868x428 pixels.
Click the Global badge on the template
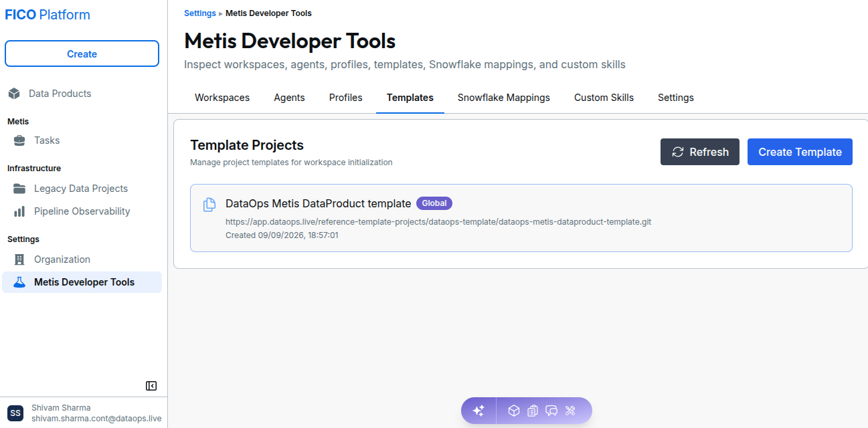(x=434, y=203)
